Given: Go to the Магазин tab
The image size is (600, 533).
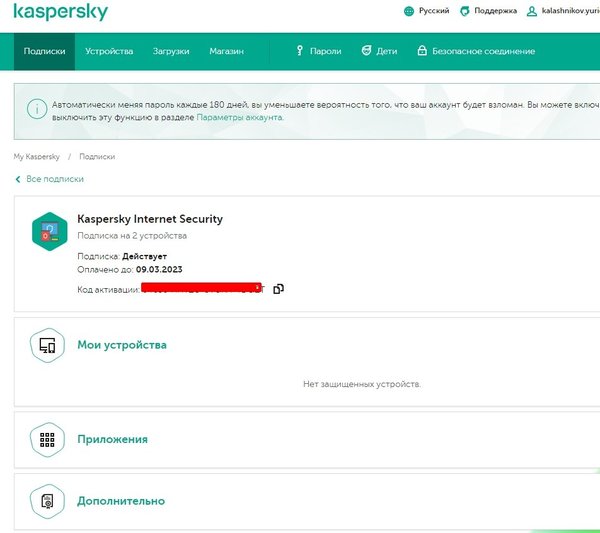Looking at the screenshot, I should [227, 51].
